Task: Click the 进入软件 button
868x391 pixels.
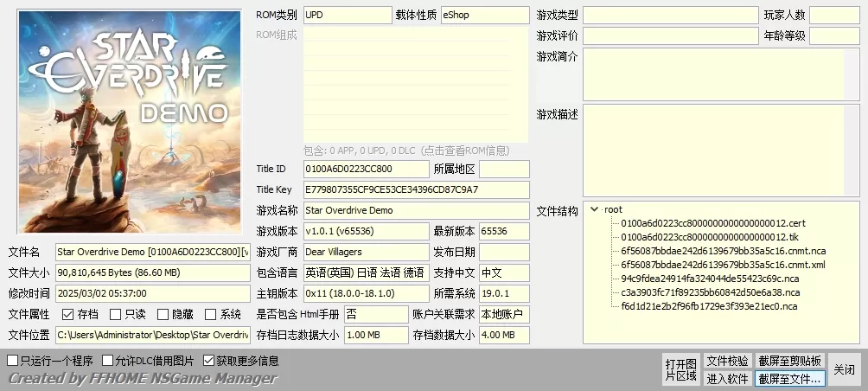Action: (x=727, y=378)
